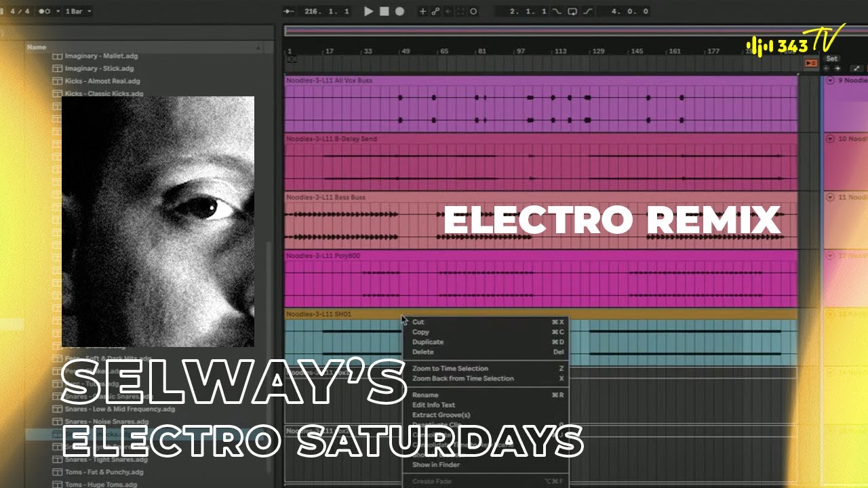
Task: Click the Noodles-3-L11 SH01 clip title bar
Action: [540, 314]
